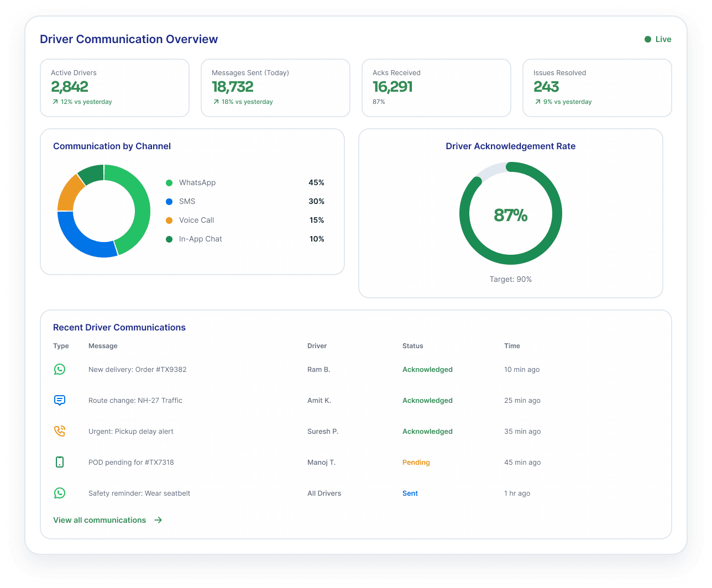
Task: Click 9% vs yesterday text
Action: pos(567,102)
